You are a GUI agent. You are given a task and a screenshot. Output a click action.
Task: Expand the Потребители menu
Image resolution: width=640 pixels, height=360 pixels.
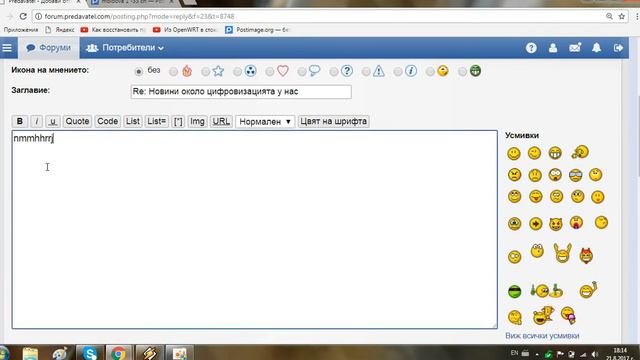tap(124, 48)
